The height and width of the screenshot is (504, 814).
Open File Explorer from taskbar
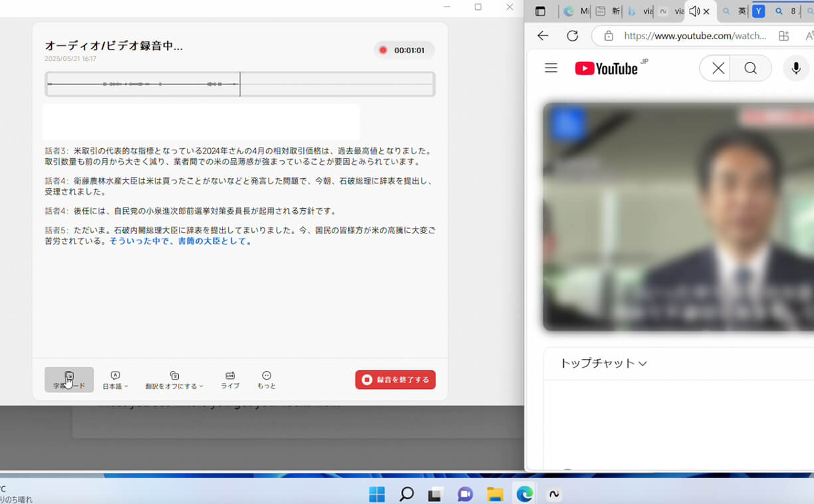click(494, 494)
